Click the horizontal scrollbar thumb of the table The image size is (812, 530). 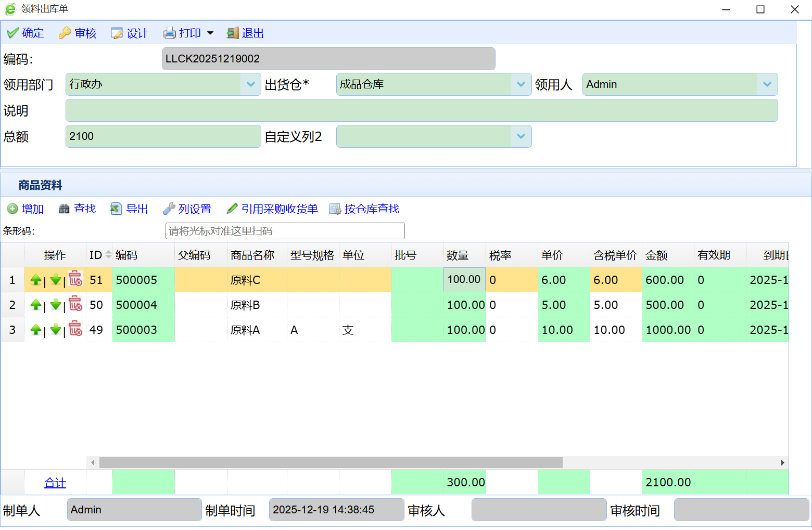pyautogui.click(x=331, y=462)
